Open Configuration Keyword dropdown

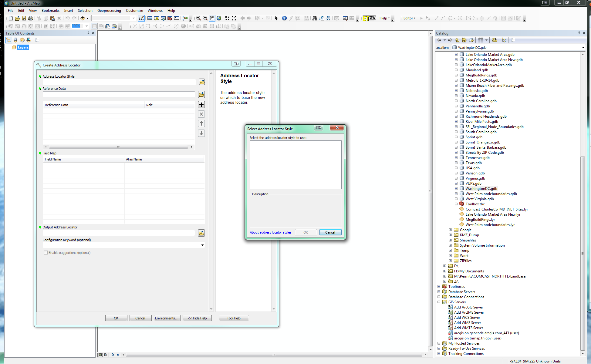tap(202, 245)
